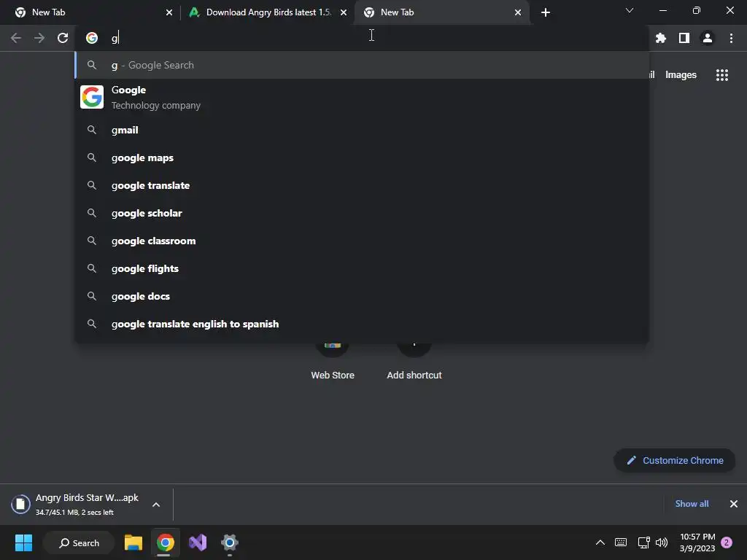Open a new tab with plus button
The image size is (747, 560).
tap(546, 12)
